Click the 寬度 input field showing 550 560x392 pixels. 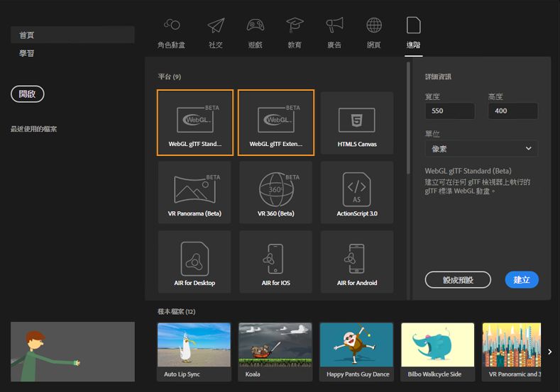450,111
